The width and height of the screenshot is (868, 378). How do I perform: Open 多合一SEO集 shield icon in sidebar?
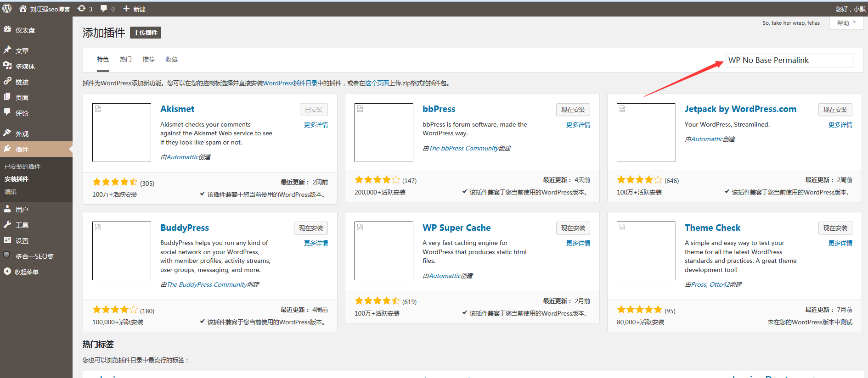[x=7, y=256]
